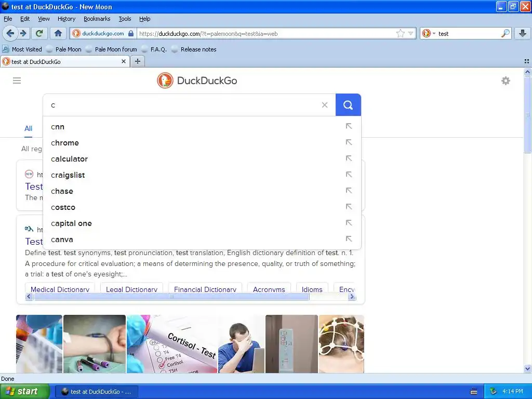Click the magnifier in the browser search box
The image size is (532, 399).
coord(505,33)
